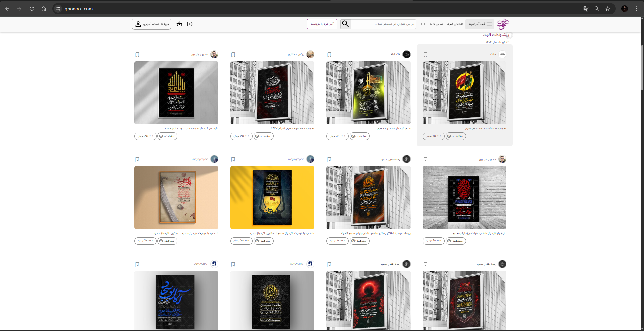
Task: Open the browser profile avatar
Action: 625,9
